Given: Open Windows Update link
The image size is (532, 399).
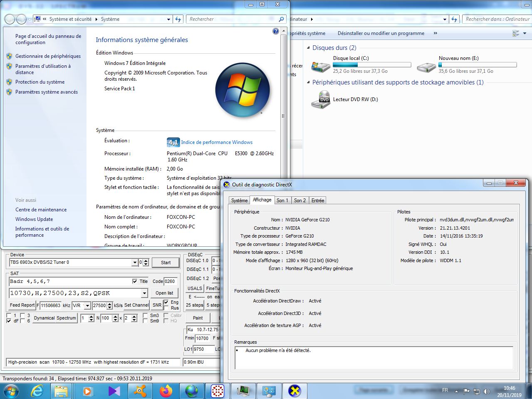Looking at the screenshot, I should pyautogui.click(x=34, y=219).
